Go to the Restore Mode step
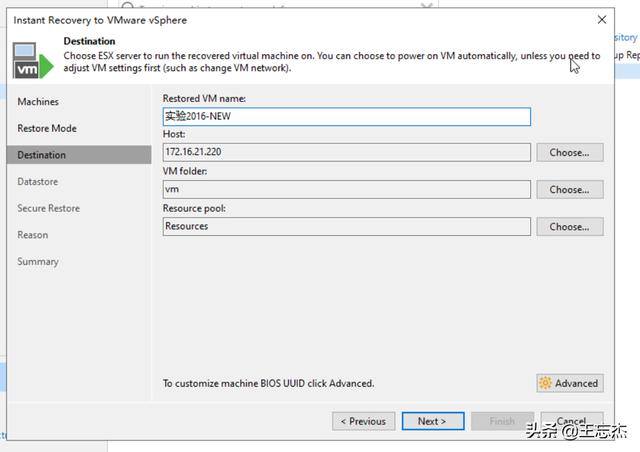640x452 pixels. pyautogui.click(x=47, y=128)
